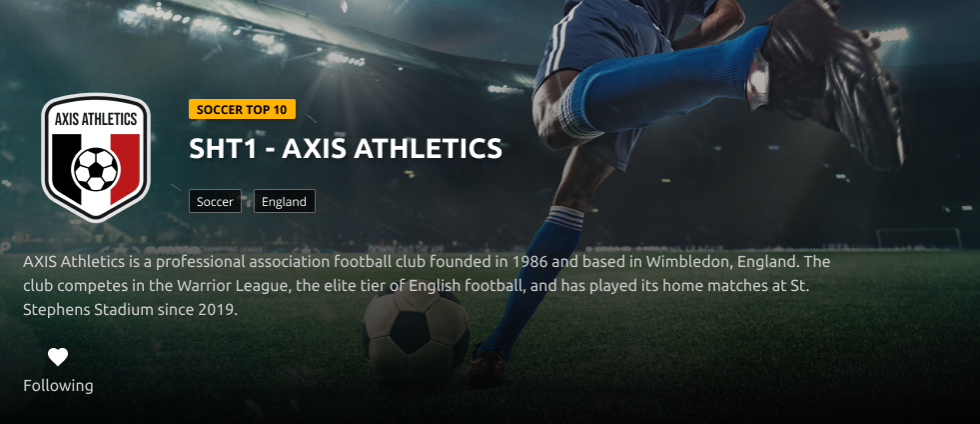Click the soccer ball inside the crest
Image resolution: width=980 pixels, height=424 pixels.
(x=96, y=169)
